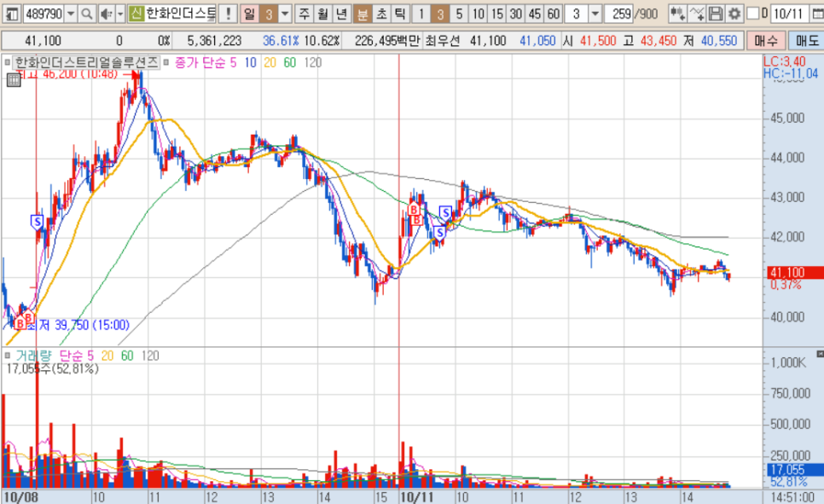Viewport: 824px width, 504px height.
Task: Click the current price tag 41,100 on axis
Action: 794,273
